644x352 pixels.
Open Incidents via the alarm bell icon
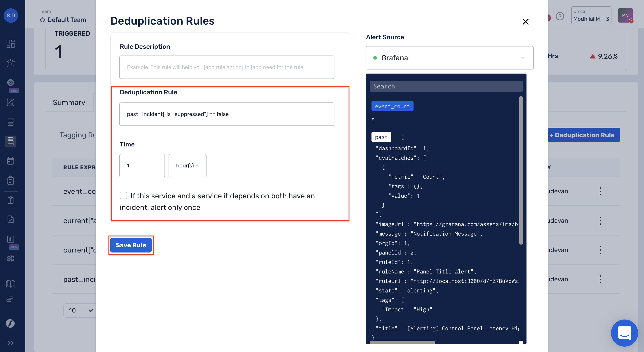click(10, 63)
